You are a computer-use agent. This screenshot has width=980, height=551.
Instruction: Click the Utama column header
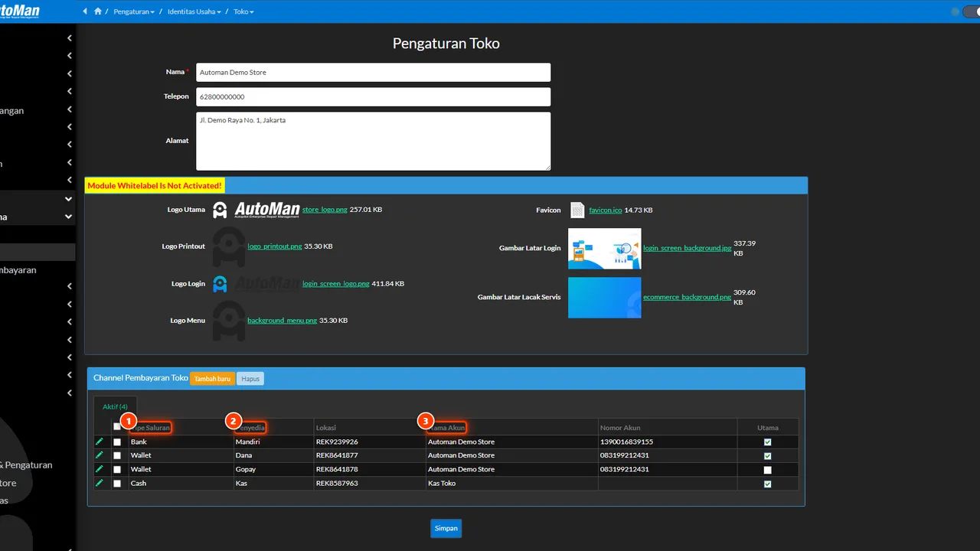point(768,428)
